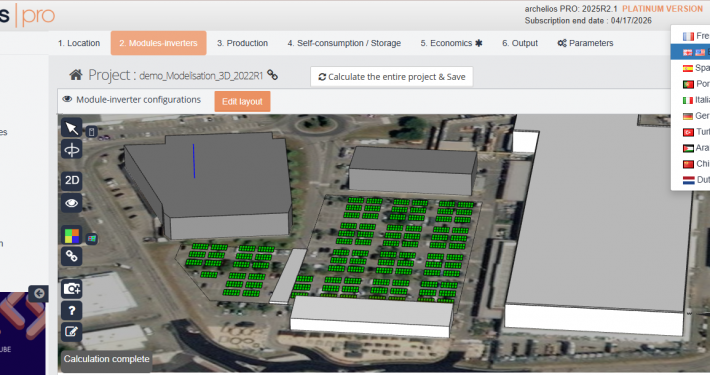Image resolution: width=710 pixels, height=375 pixels.
Task: Open the 3. Production tab
Action: 242,43
